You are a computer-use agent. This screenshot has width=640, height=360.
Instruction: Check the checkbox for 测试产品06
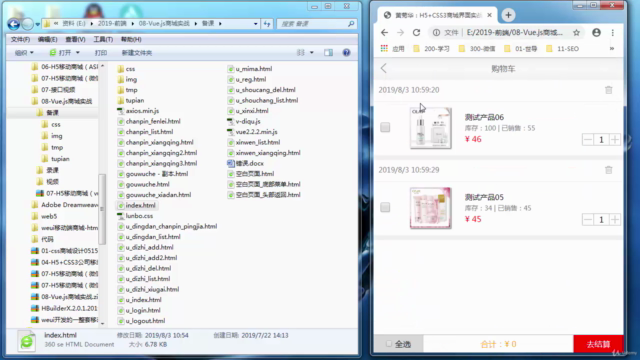click(x=385, y=127)
